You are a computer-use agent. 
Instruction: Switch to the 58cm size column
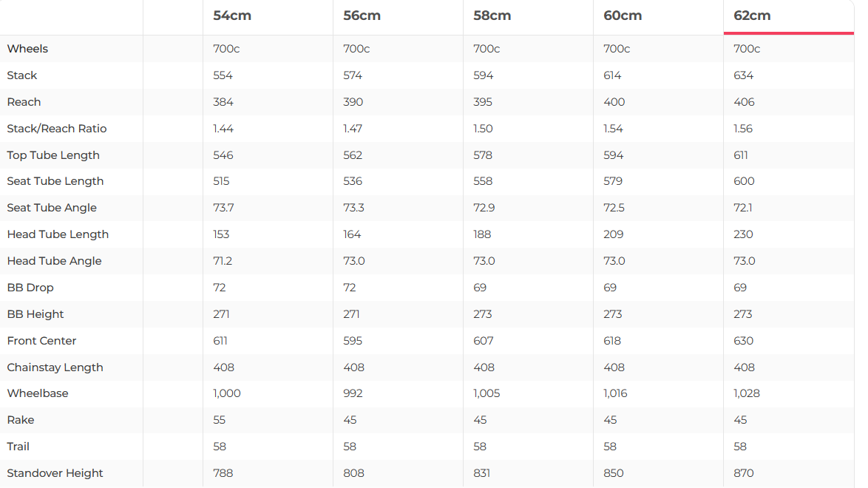(492, 16)
